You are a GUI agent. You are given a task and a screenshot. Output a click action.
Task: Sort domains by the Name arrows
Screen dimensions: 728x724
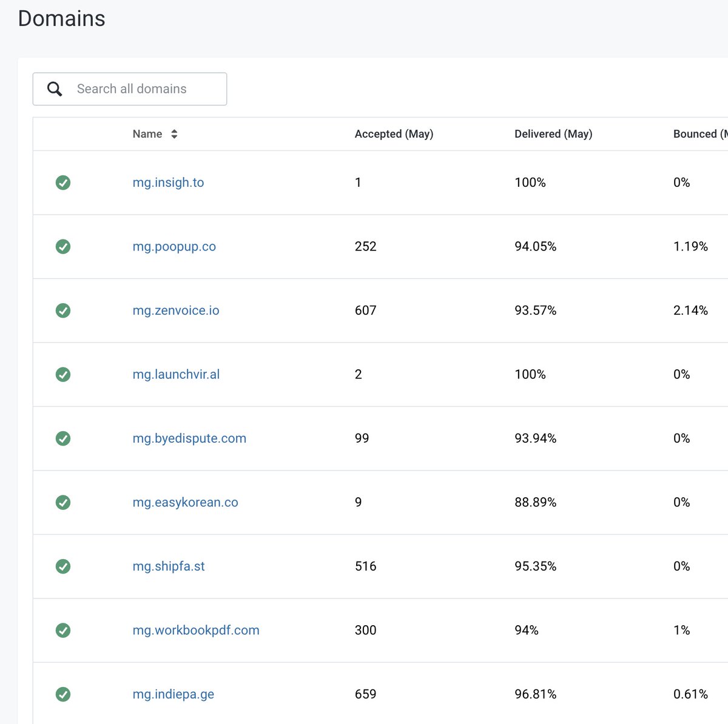pyautogui.click(x=174, y=134)
